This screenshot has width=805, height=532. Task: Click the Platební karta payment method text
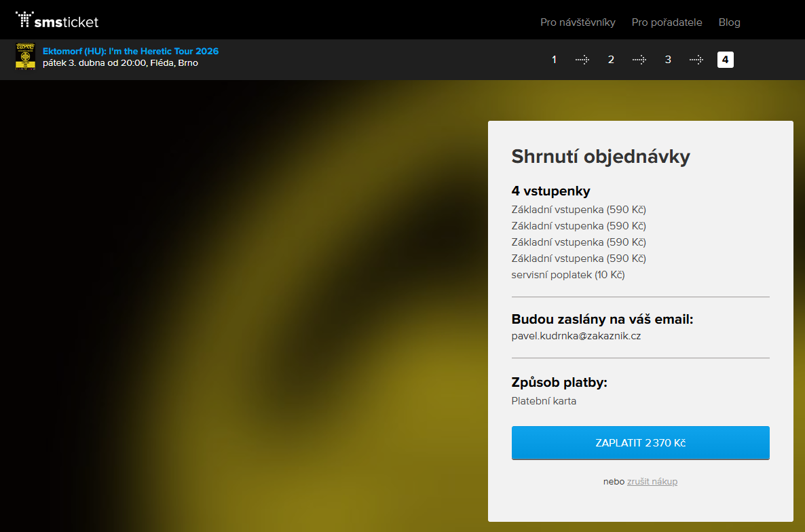(x=544, y=401)
